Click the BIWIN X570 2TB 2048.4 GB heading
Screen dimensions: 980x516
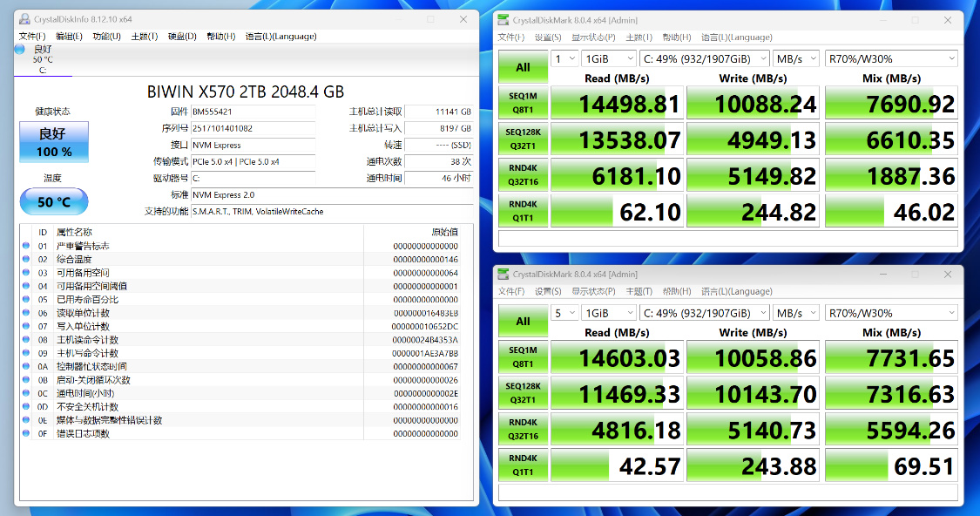tap(246, 92)
